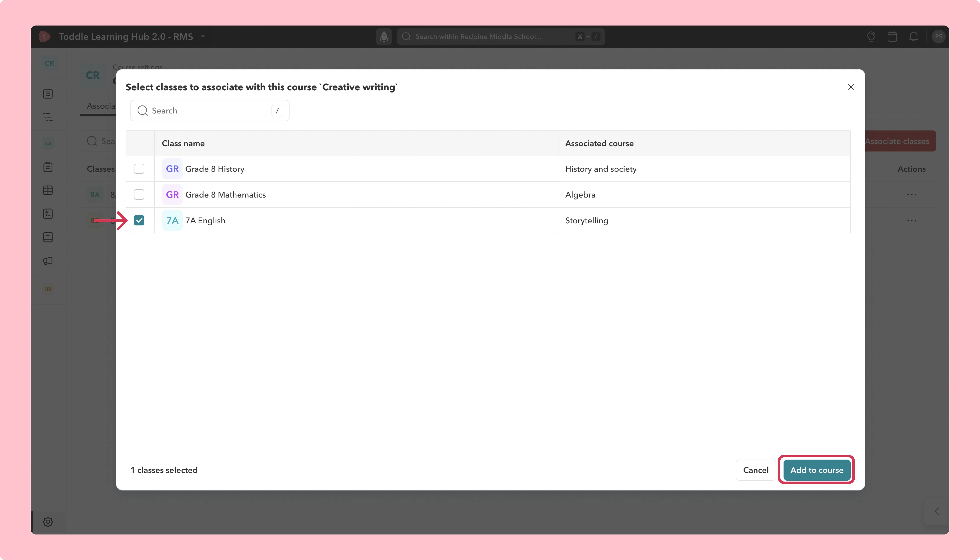Open the clipboard icon in the sidebar

pos(48,167)
